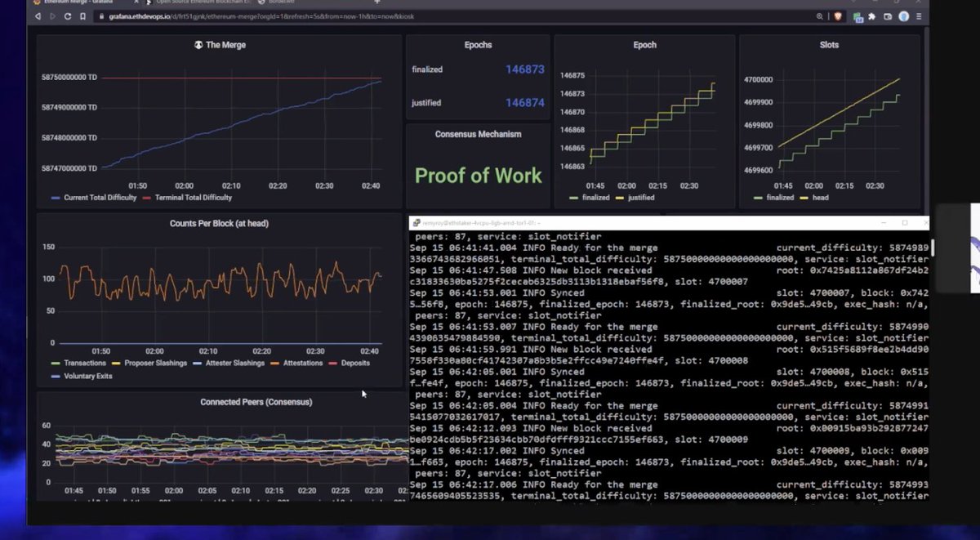The width and height of the screenshot is (980, 540).
Task: Open the browser hamburger menu
Action: coord(919,16)
